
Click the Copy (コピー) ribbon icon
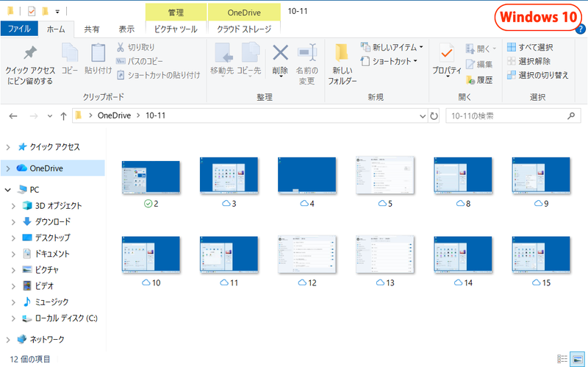coord(70,53)
